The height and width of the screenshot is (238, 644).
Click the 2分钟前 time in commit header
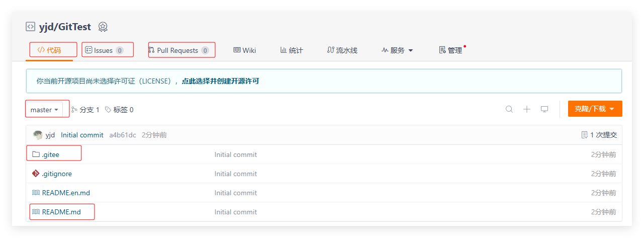(x=154, y=135)
